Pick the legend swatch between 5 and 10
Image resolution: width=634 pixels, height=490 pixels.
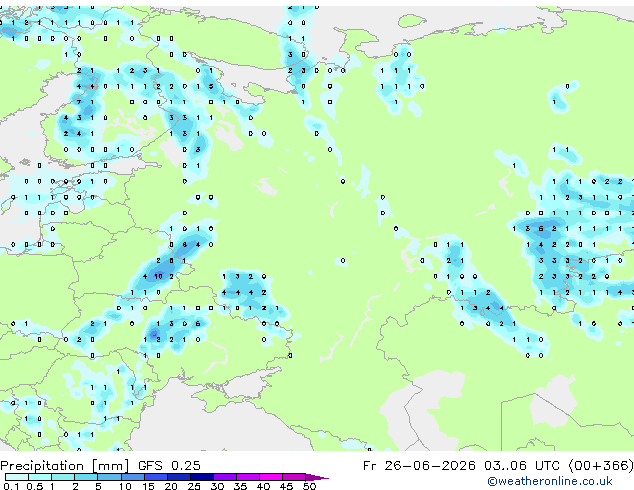pyautogui.click(x=109, y=477)
